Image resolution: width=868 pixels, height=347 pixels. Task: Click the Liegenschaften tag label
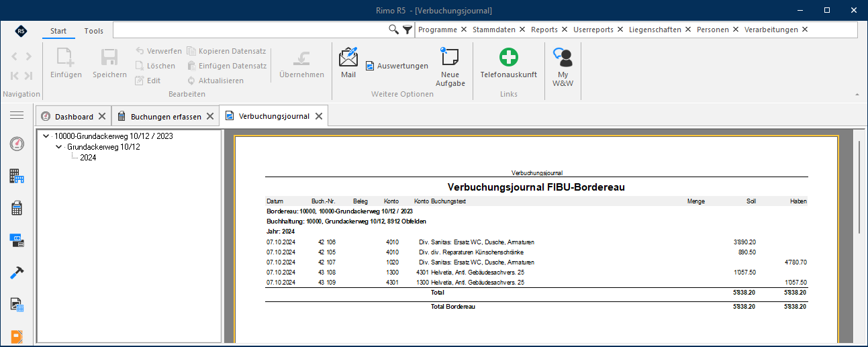pos(655,30)
